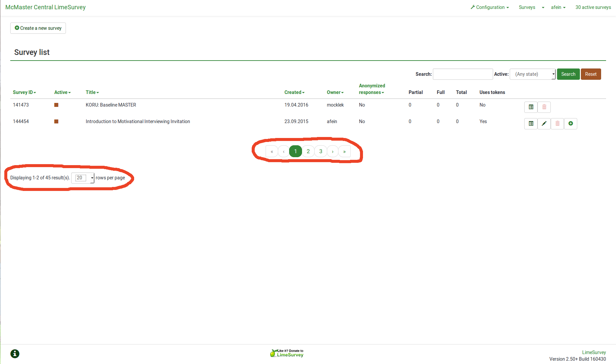Click the title KORU: Baseline MASTER

111,105
